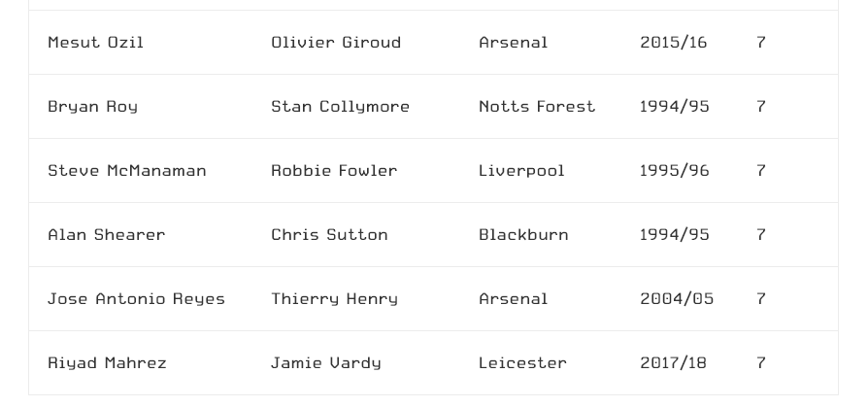Select the Stan Collymore cell
The image size is (868, 407).
(341, 107)
